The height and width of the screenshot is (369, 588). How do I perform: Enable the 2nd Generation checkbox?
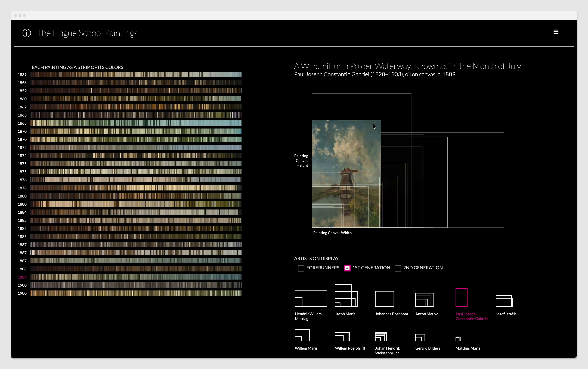click(x=398, y=268)
